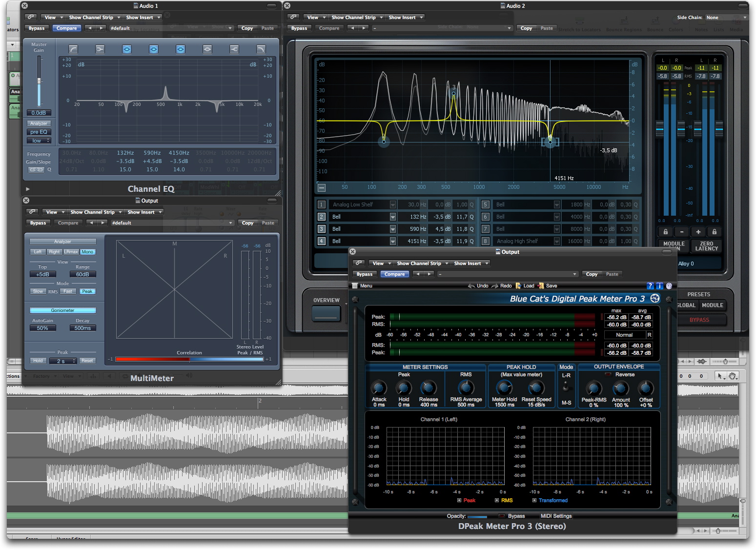Disable the 590Hz parametric band icon
The width and height of the screenshot is (756, 550).
tap(154, 49)
